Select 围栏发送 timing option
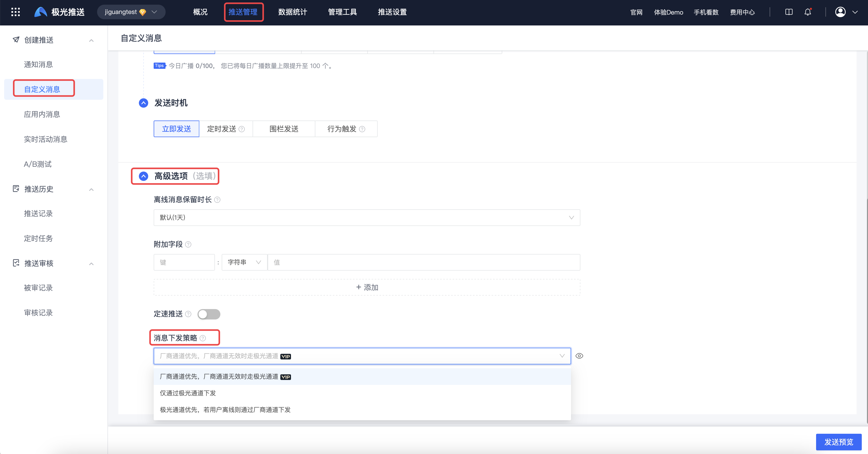 tap(284, 129)
